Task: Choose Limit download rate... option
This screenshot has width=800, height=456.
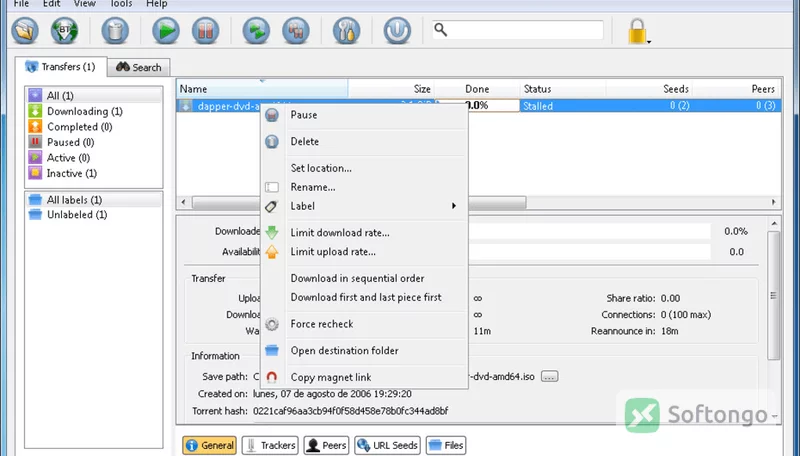Action: coord(364,233)
